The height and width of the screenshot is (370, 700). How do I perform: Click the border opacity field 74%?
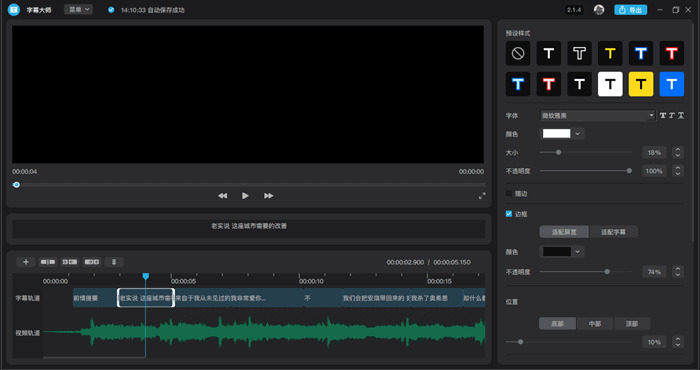[x=654, y=271]
